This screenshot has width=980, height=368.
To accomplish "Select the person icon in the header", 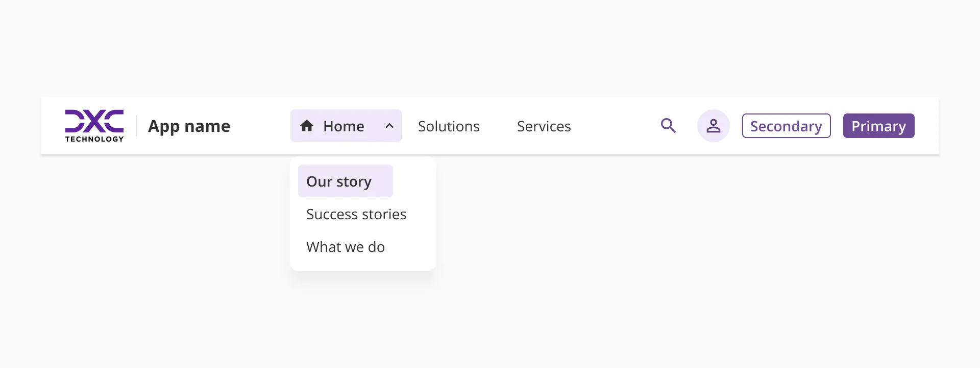I will coord(713,125).
